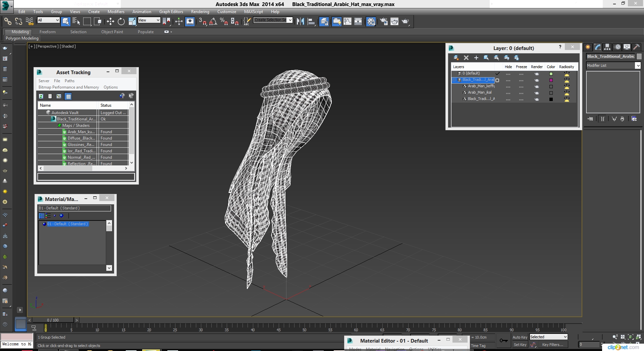Expand the ribbon minimize options arrow
The width and height of the screenshot is (644, 351).
[x=171, y=32]
